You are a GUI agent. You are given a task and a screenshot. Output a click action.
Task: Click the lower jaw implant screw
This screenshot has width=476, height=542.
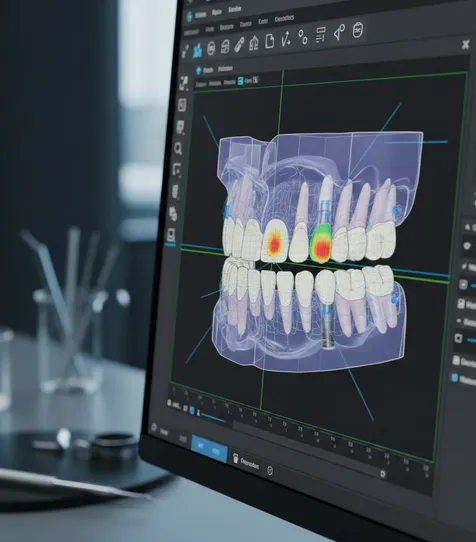[328, 327]
